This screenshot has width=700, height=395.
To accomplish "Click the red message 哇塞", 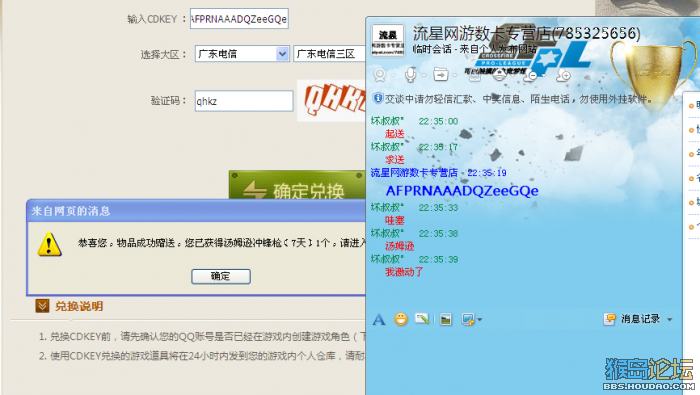I will pyautogui.click(x=395, y=220).
